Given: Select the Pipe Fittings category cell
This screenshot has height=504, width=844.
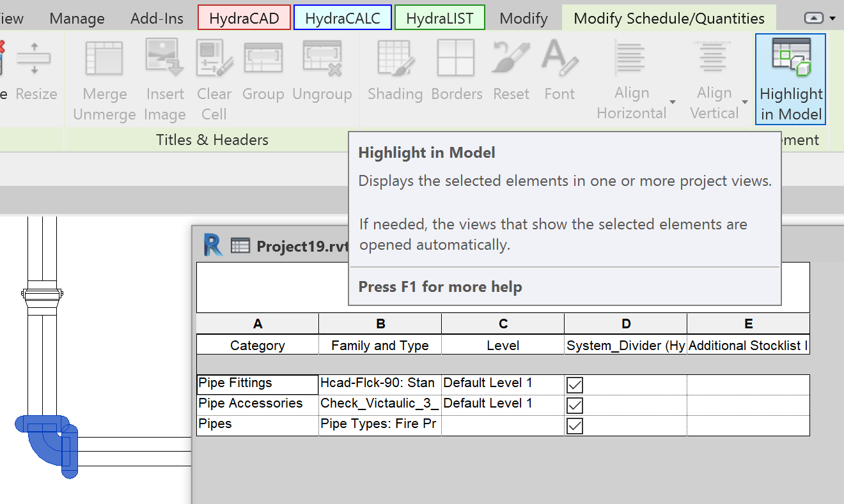Looking at the screenshot, I should (x=258, y=385).
